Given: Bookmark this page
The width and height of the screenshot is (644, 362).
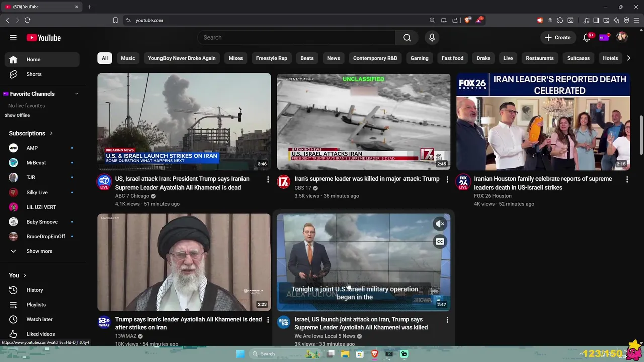Looking at the screenshot, I should [115, 20].
